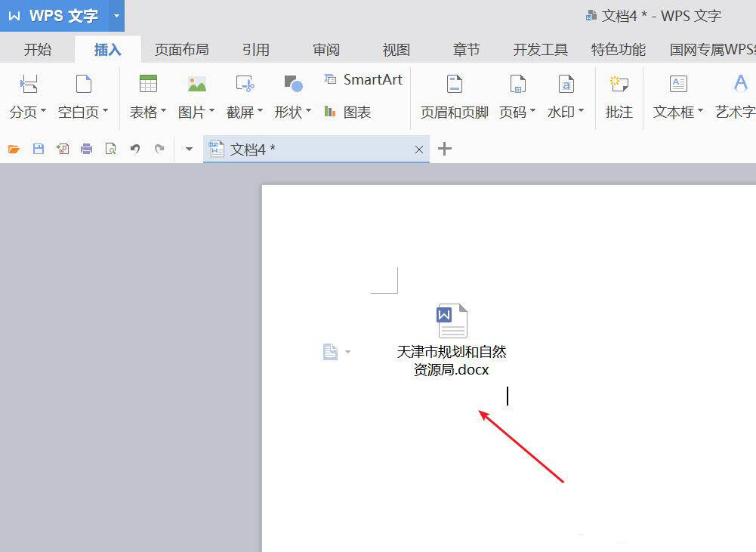Screen dimensions: 756x552
Task: Save the document with the floppy icon
Action: coord(39,149)
